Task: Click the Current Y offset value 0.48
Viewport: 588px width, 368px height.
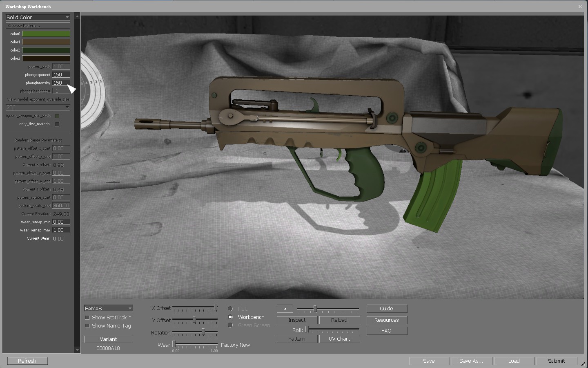Action: coord(58,189)
